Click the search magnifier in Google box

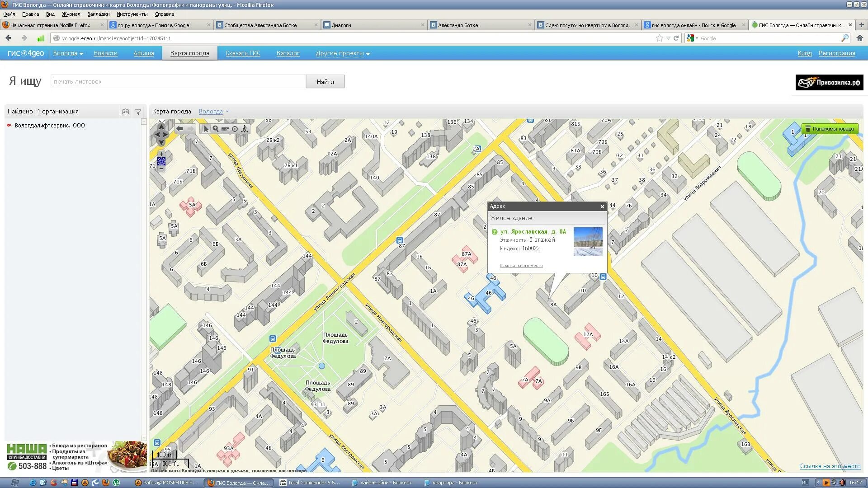point(844,38)
